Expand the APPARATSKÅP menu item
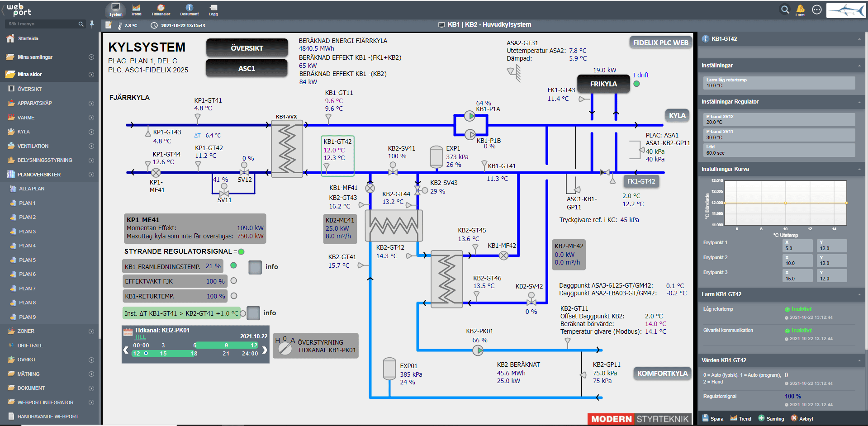Screen dimensions: 868x426 pyautogui.click(x=91, y=103)
